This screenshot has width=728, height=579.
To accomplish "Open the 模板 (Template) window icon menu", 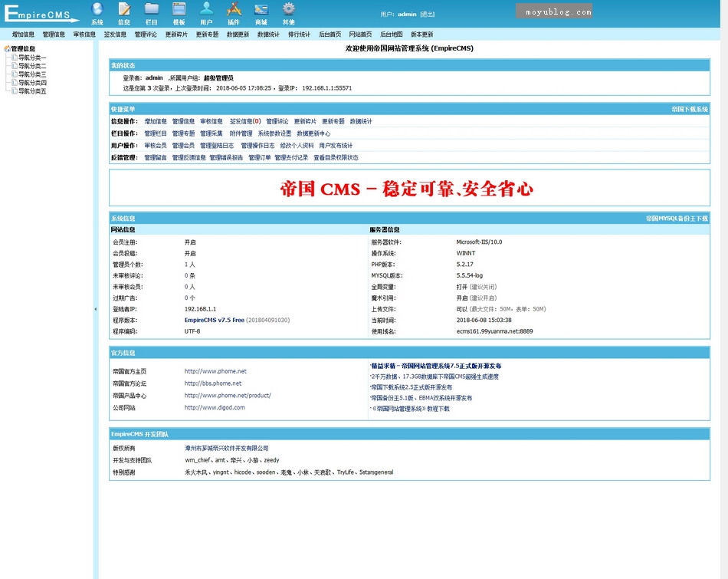I will pos(179,14).
